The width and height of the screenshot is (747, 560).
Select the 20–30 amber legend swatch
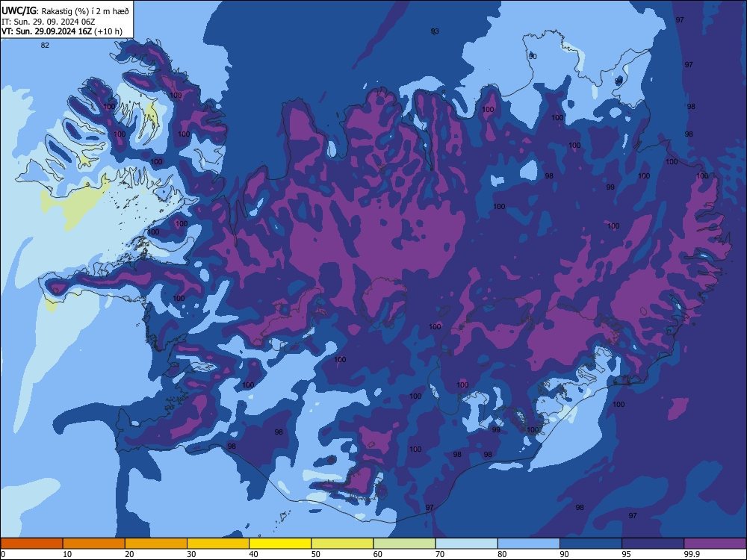coord(156,544)
